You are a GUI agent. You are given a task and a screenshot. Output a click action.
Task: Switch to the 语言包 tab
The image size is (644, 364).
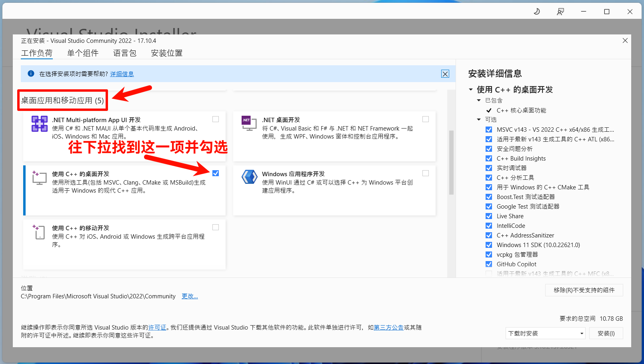click(125, 53)
